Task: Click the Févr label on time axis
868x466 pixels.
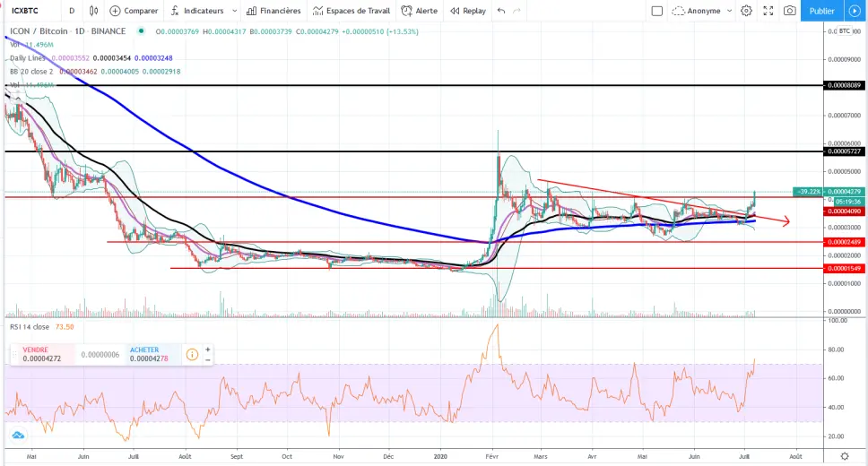Action: click(x=492, y=457)
